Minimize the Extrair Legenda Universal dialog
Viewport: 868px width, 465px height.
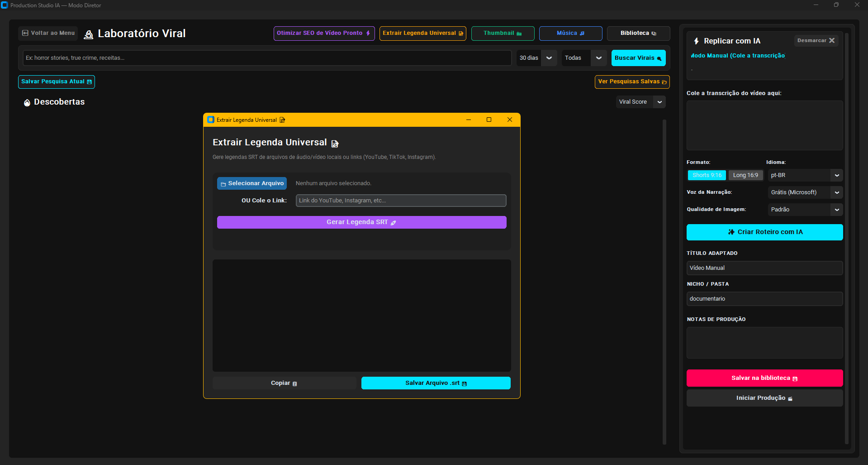469,120
